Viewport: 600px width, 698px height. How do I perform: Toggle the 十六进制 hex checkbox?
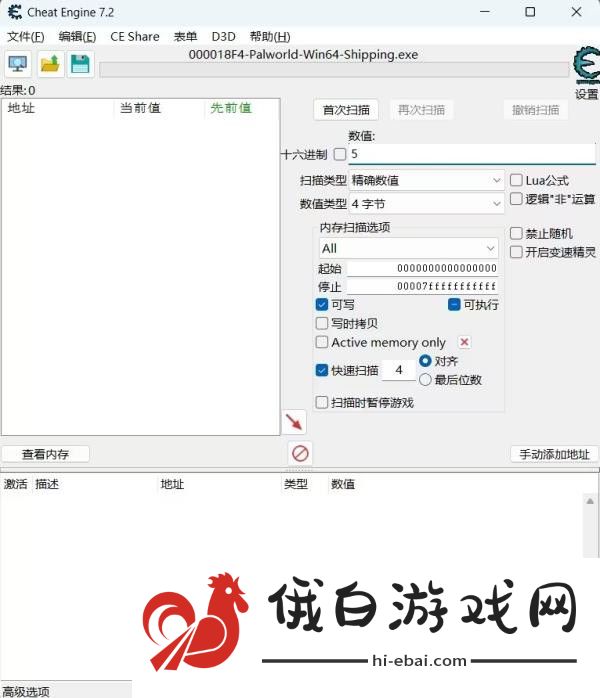click(x=340, y=154)
